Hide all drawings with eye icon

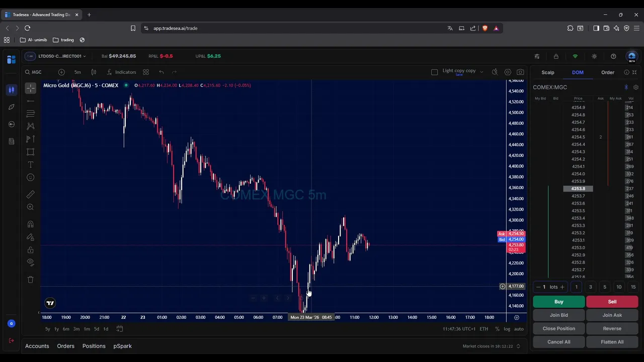[x=31, y=262]
